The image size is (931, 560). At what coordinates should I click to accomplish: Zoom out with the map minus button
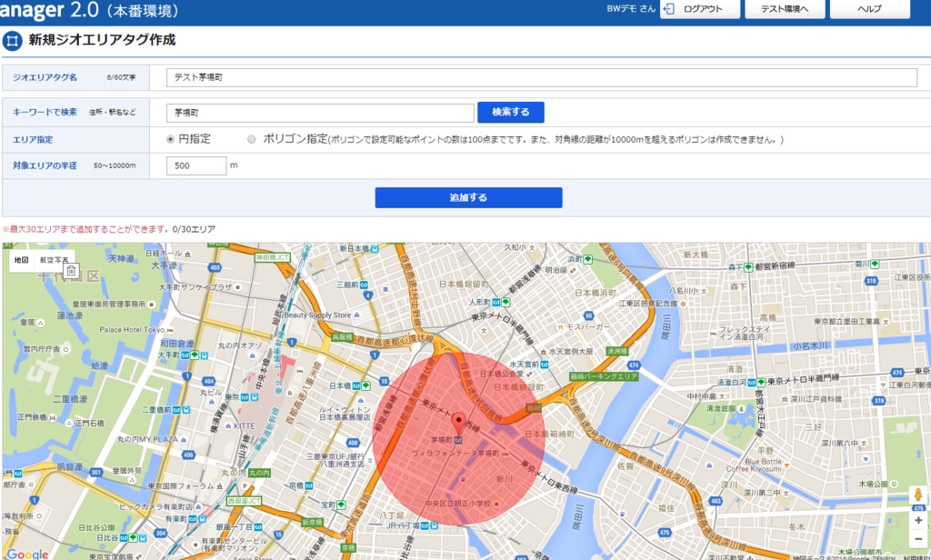pos(918,538)
